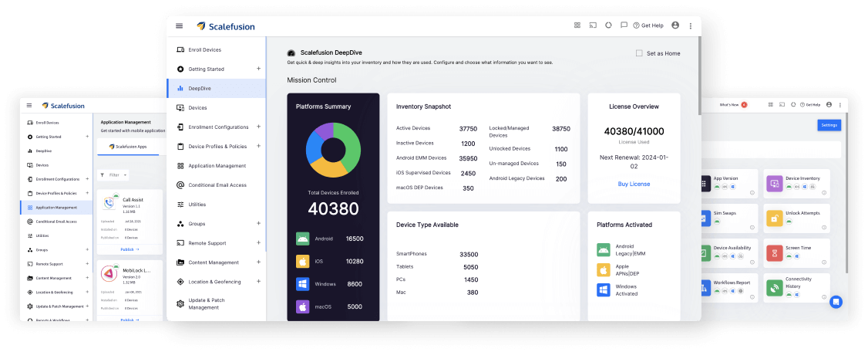Select DeepDive in main sidebar
868x352 pixels.
(x=217, y=88)
